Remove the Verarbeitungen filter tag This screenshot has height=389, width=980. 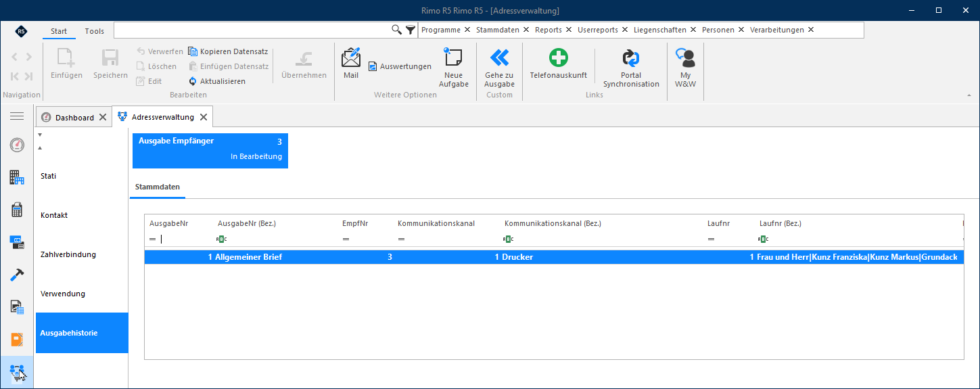click(811, 30)
